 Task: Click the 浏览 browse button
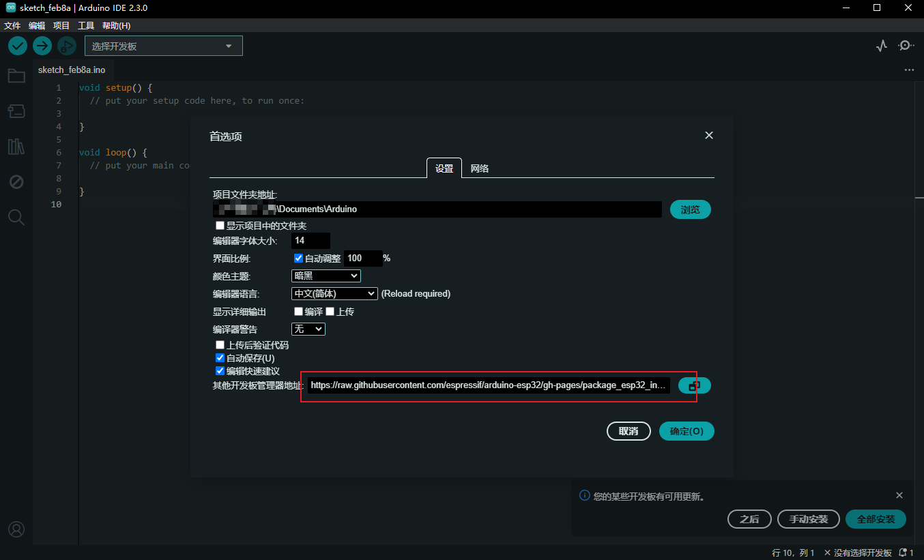[x=691, y=209]
